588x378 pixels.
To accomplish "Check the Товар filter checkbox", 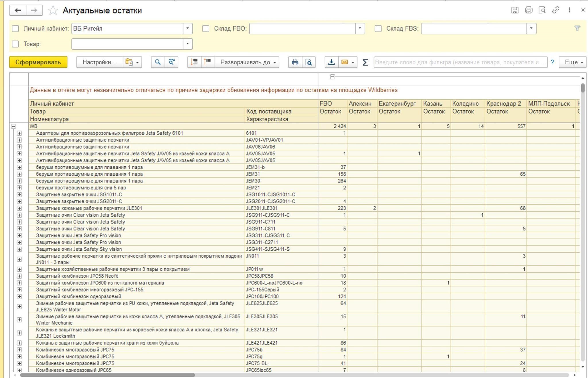I will pyautogui.click(x=16, y=44).
